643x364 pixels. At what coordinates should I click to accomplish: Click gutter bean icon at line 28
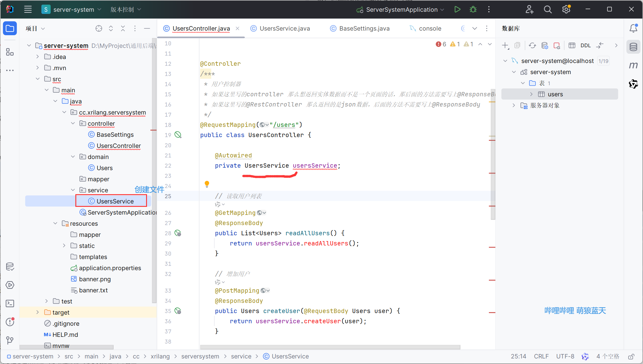pyautogui.click(x=178, y=233)
